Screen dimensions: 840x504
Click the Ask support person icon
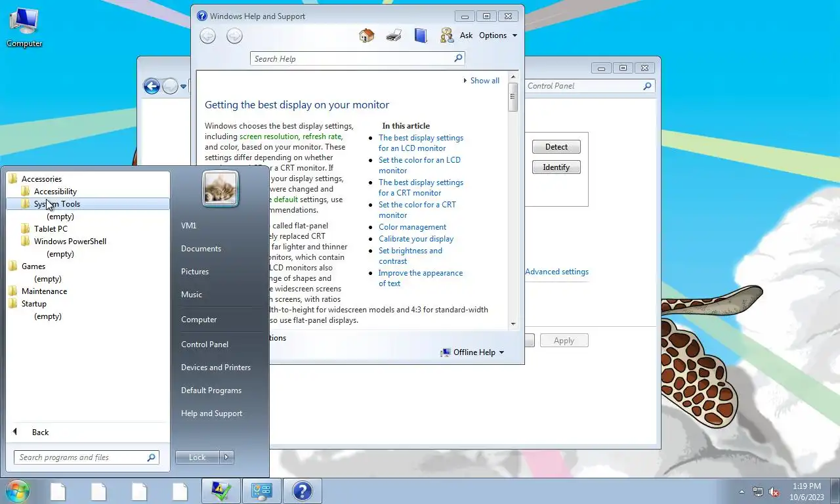447,35
